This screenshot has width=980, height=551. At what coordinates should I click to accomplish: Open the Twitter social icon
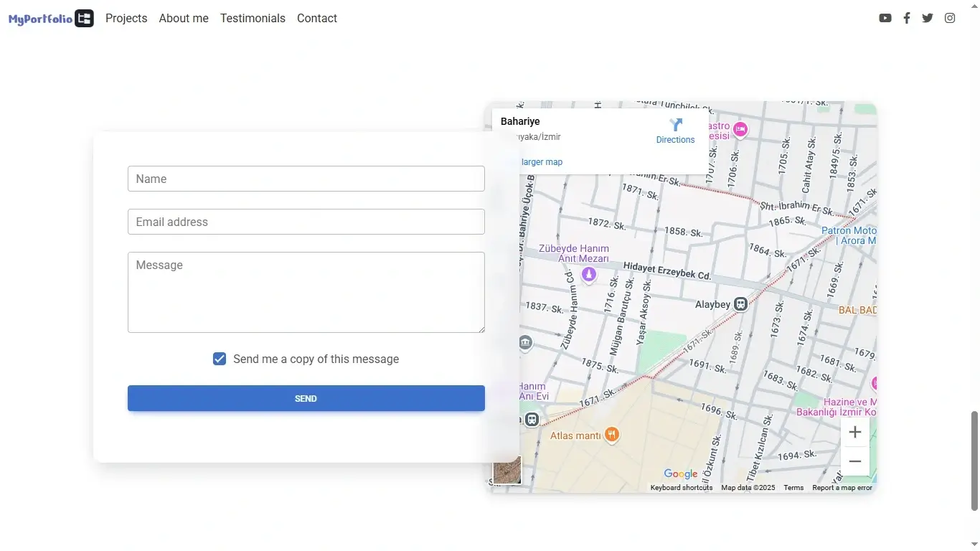coord(928,18)
